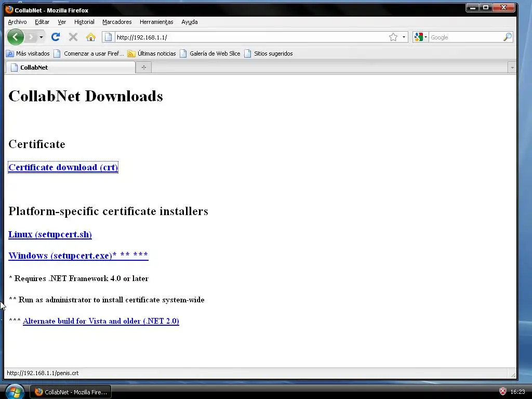Viewport: 532px width, 399px height.
Task: Open the Ayuda menu
Action: [x=189, y=22]
